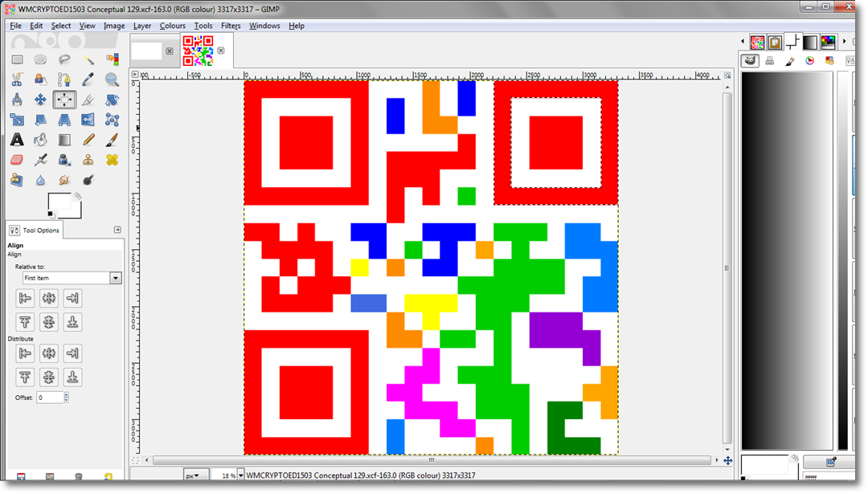Choose the Blur/Sharpen droplet tool

40,180
